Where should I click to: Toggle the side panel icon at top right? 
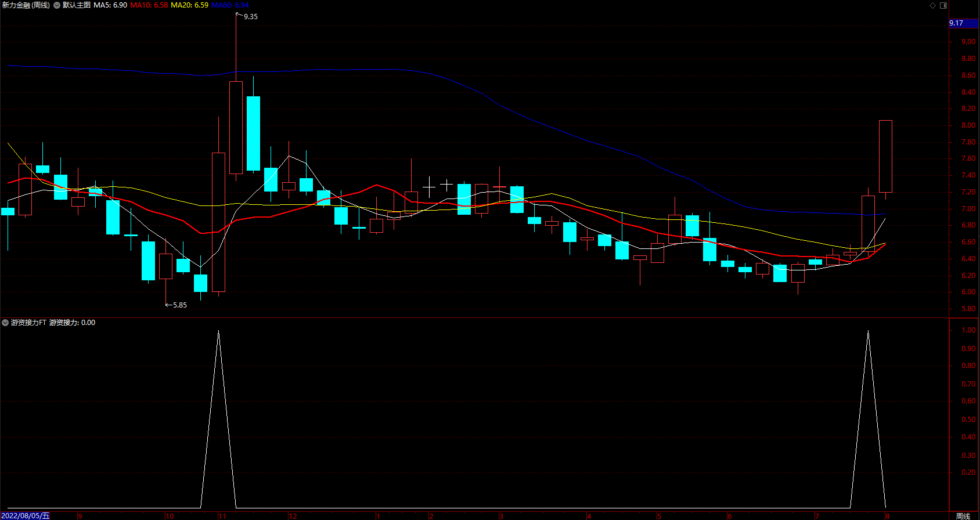point(943,5)
